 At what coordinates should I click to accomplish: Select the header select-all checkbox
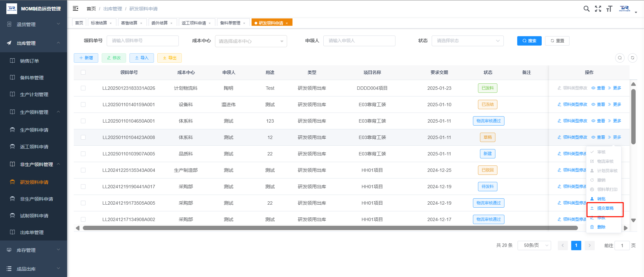[83, 72]
